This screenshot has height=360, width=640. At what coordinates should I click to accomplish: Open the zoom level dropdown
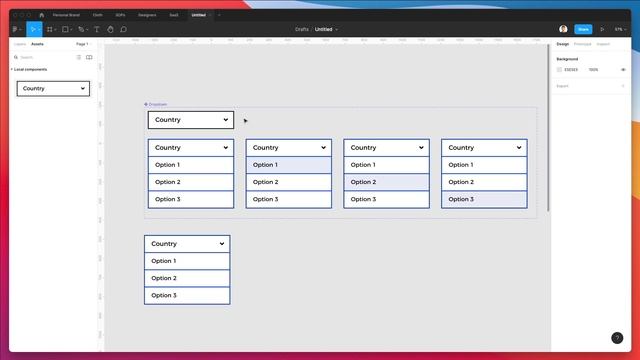pos(620,29)
